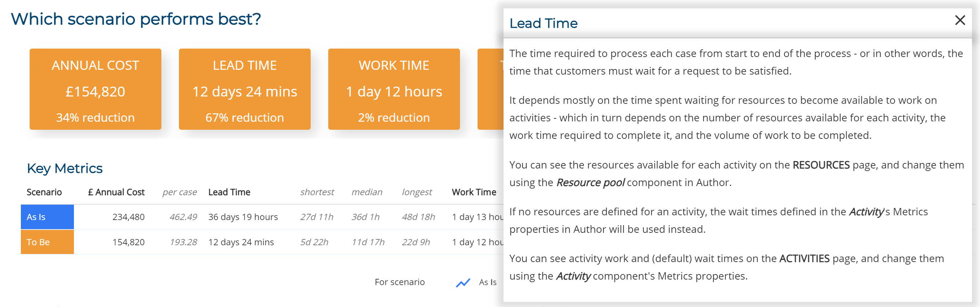The width and height of the screenshot is (980, 307).
Task: Select the As Is scenario row
Action: click(x=47, y=217)
